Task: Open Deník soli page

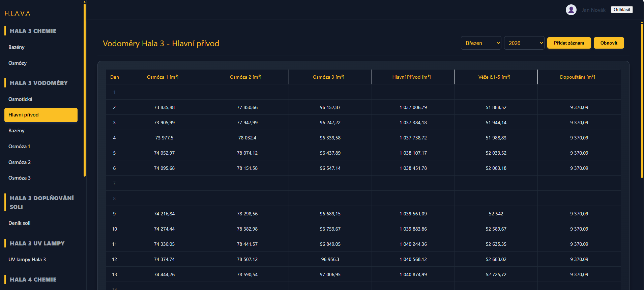Action: [20, 223]
